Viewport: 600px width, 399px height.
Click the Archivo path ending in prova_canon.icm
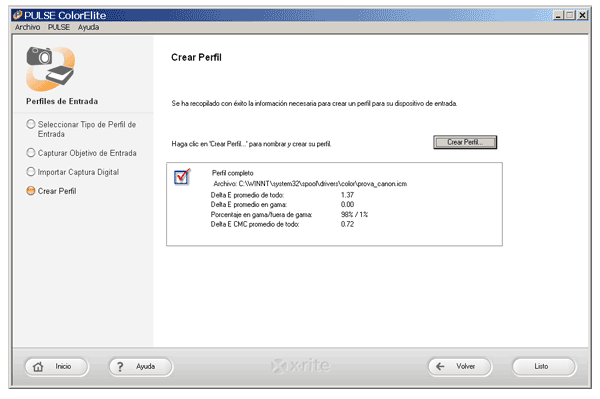[x=310, y=184]
